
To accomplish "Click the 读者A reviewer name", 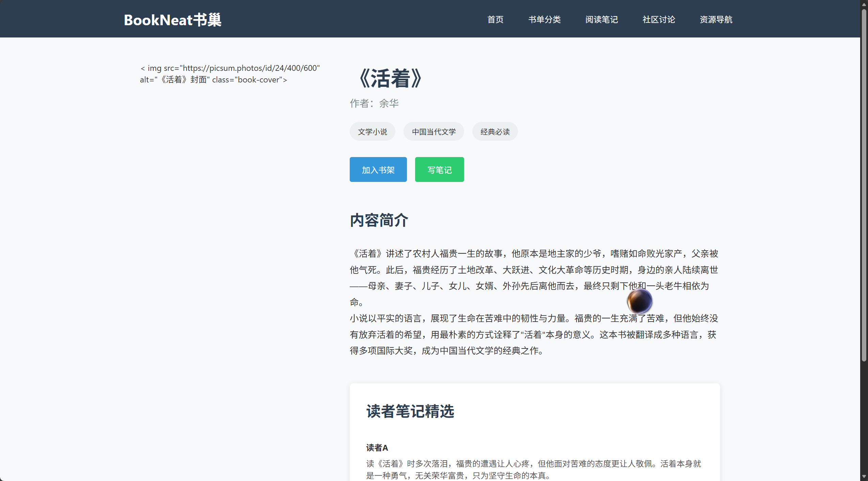I will pos(377,448).
